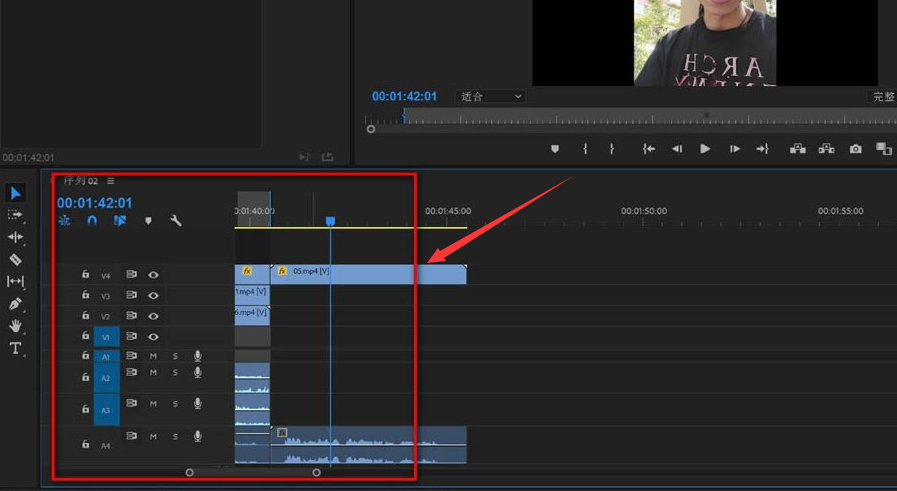Solo audio track A3
This screenshot has height=491, width=897.
click(175, 404)
